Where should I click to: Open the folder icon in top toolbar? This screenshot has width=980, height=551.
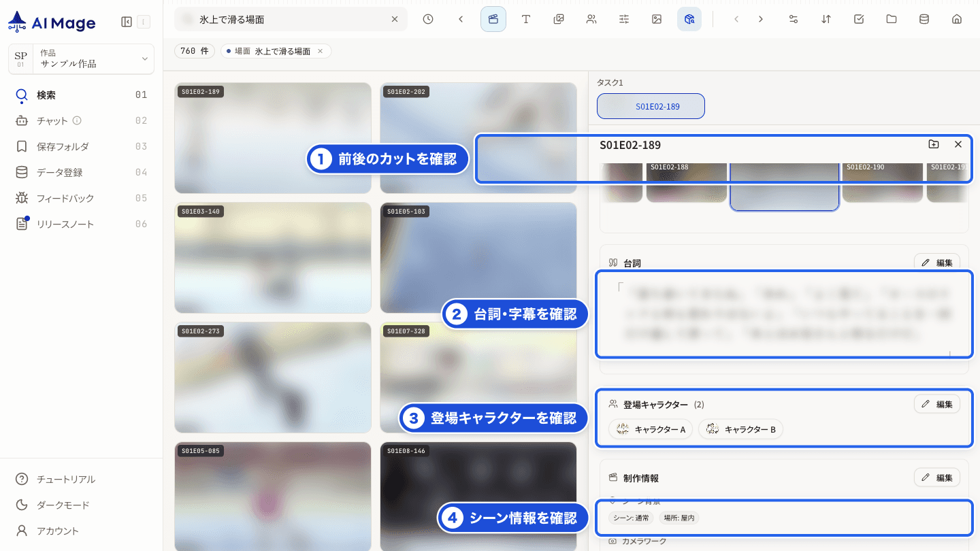(892, 19)
